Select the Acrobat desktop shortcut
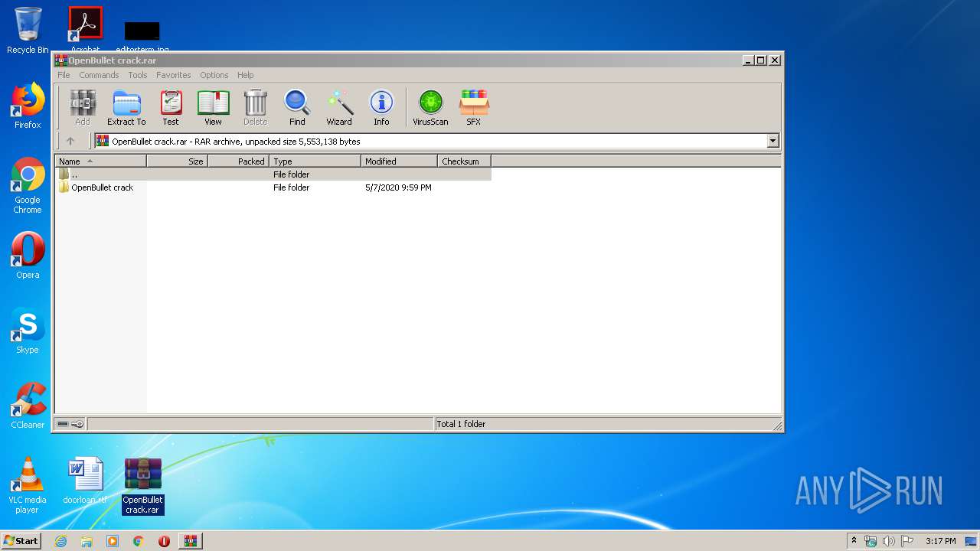 pos(85,29)
